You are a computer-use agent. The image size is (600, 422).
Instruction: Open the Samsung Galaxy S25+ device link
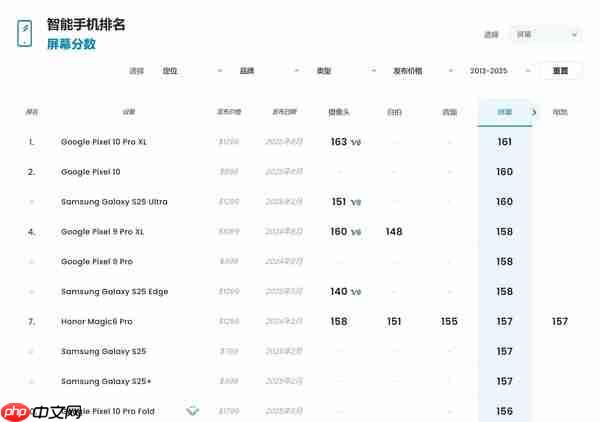click(106, 381)
